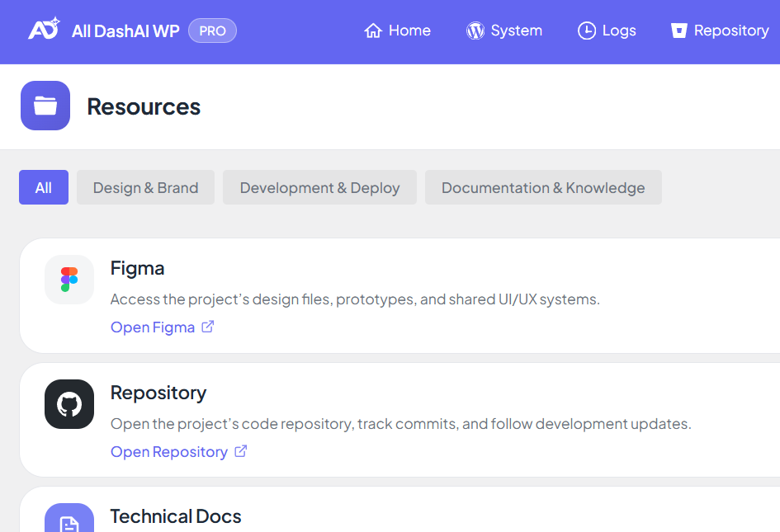Click the Technical Docs card title
This screenshot has height=532, width=780.
[176, 517]
